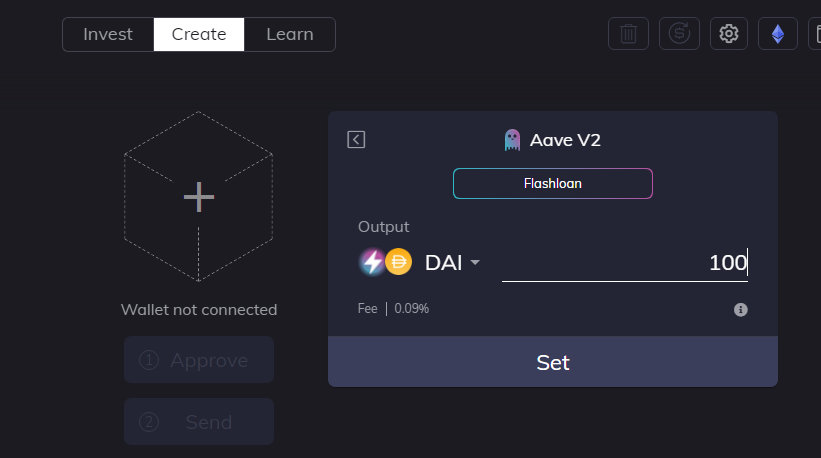This screenshot has height=458, width=821.
Task: Click the Set button
Action: 553,362
